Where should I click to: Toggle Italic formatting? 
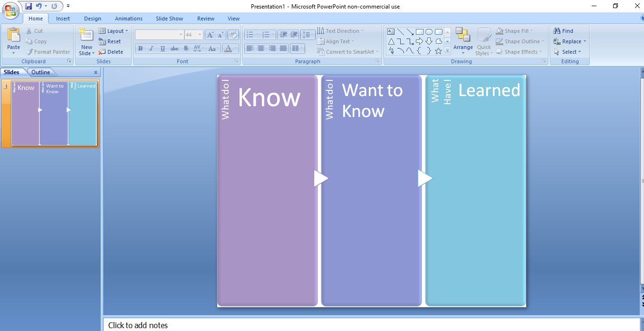coord(151,48)
